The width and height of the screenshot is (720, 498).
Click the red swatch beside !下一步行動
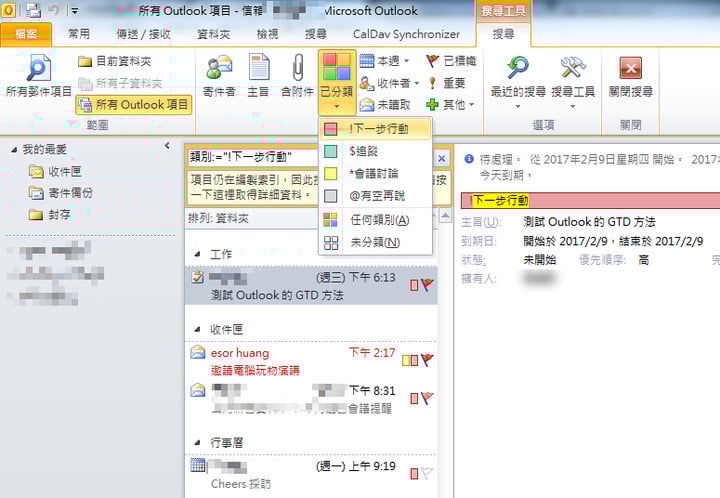(x=331, y=129)
